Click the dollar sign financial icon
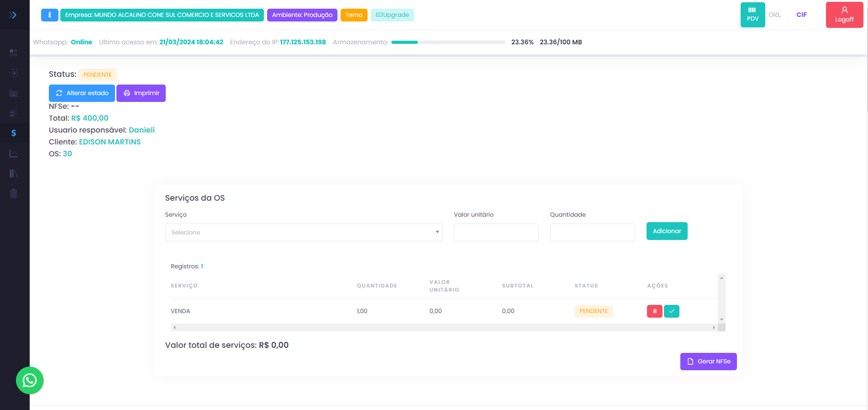Viewport: 868px width, 410px height. click(14, 133)
